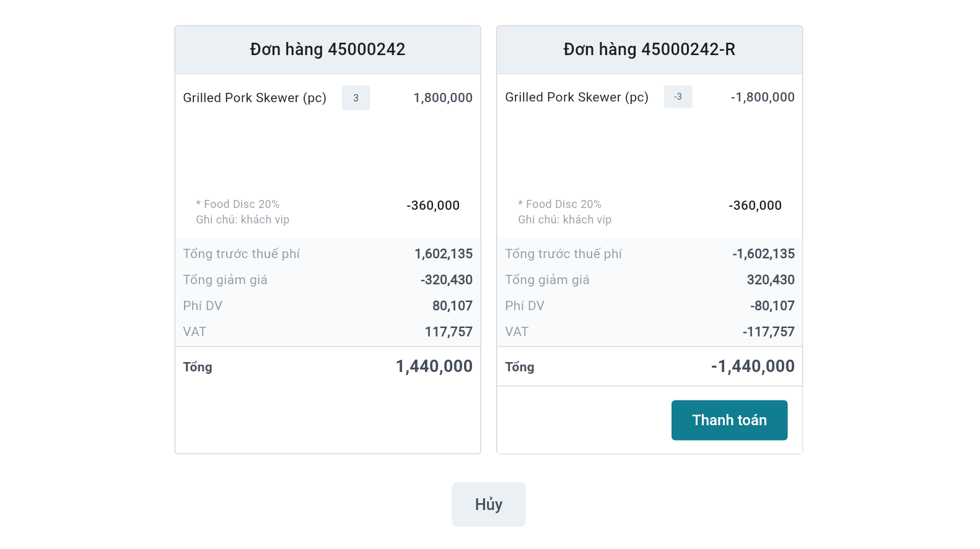Click Food Disc 20% line in original order
This screenshot has height=549, width=980.
[238, 204]
